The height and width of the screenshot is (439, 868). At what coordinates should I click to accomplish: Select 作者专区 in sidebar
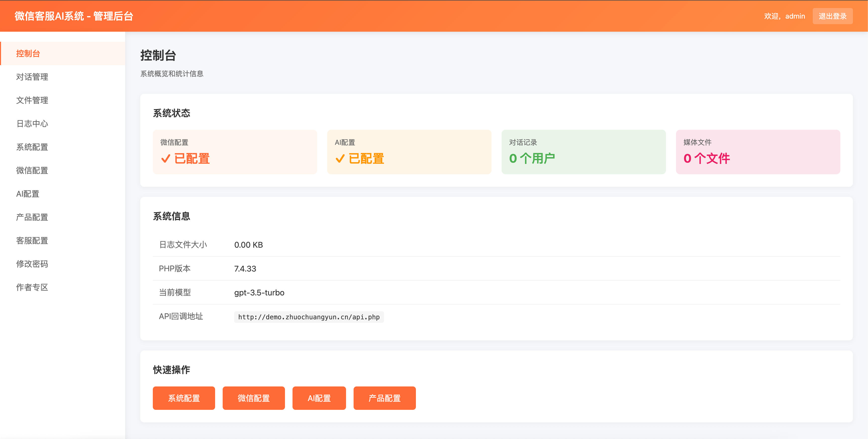click(x=63, y=287)
